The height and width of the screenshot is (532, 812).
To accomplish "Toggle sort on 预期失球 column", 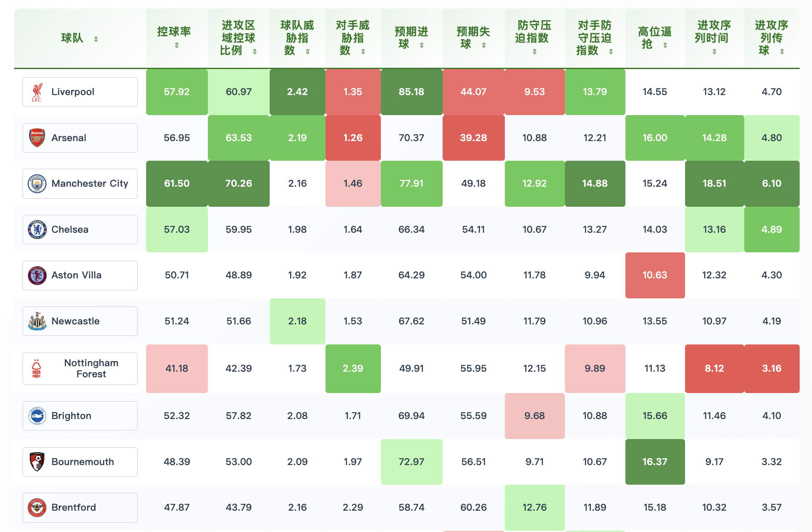I will (x=484, y=45).
